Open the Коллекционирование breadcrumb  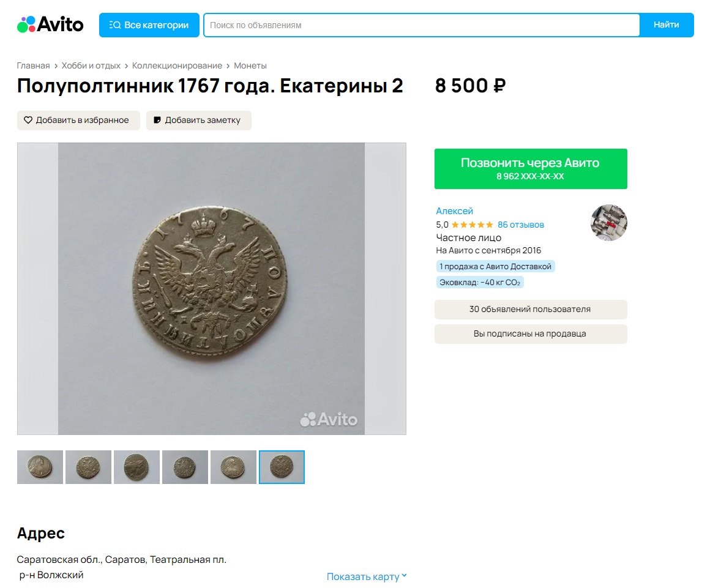[x=177, y=65]
